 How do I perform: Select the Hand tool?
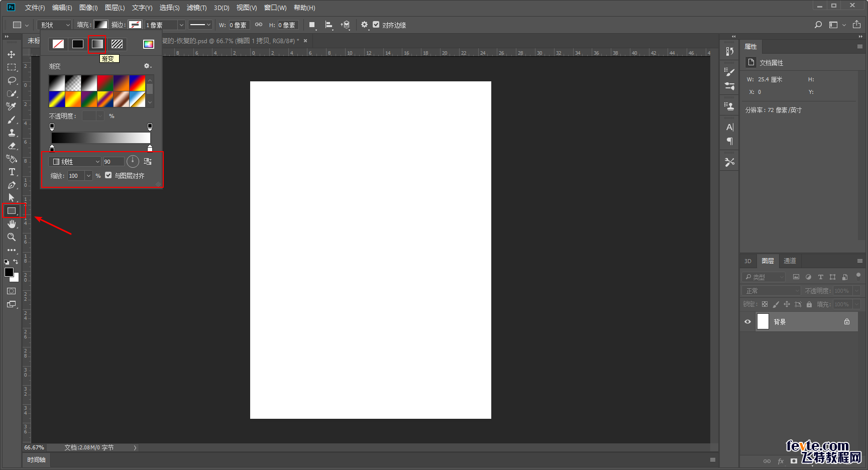tap(11, 224)
